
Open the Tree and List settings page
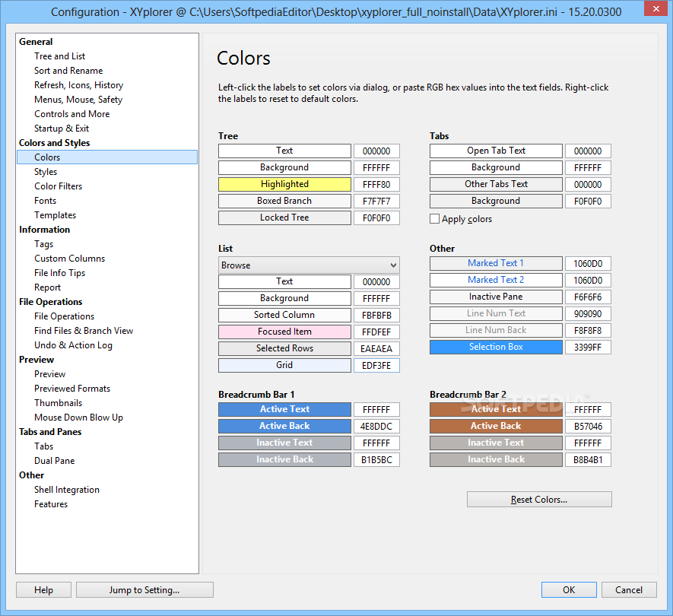[x=59, y=56]
